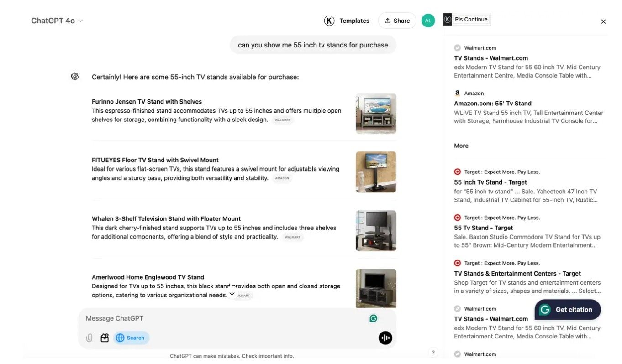Click the scroll-to-bottom arrow button

pyautogui.click(x=232, y=292)
